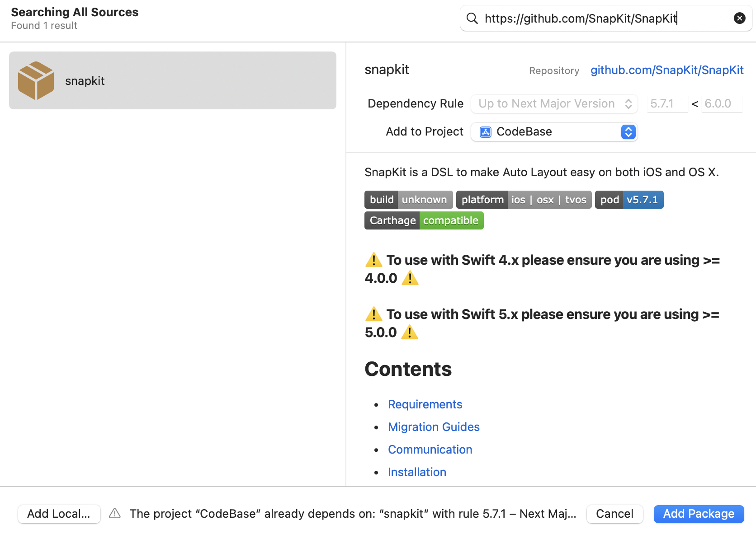The width and height of the screenshot is (756, 534).
Task: Click the Add Local... button
Action: coord(59,514)
